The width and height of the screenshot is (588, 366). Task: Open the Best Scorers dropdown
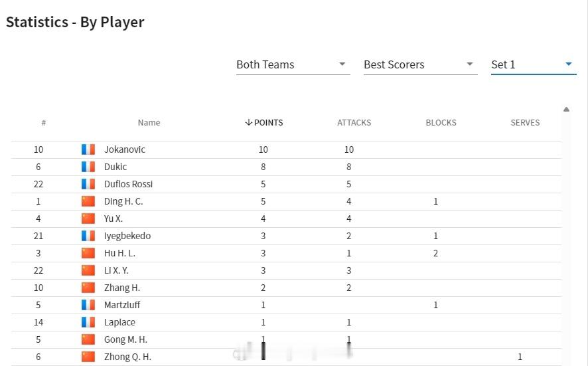point(420,64)
